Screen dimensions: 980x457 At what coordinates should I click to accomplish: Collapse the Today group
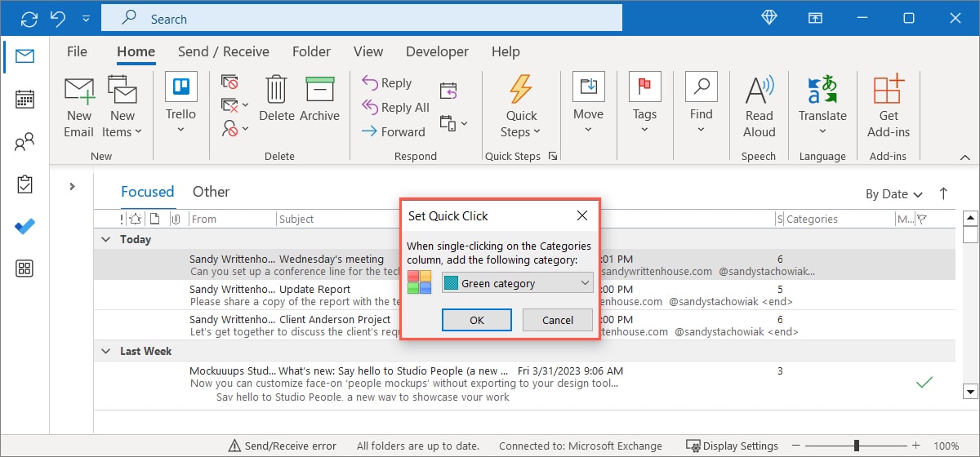[x=105, y=239]
